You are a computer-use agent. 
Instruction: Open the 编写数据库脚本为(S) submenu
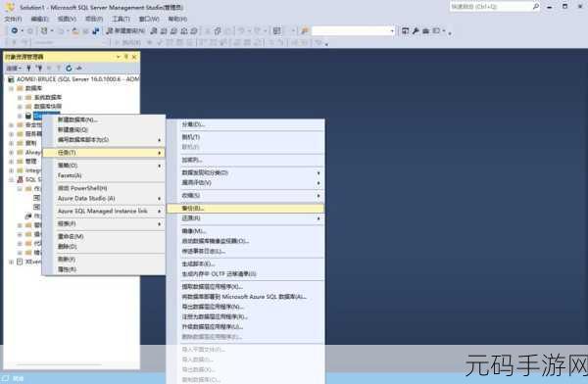104,140
